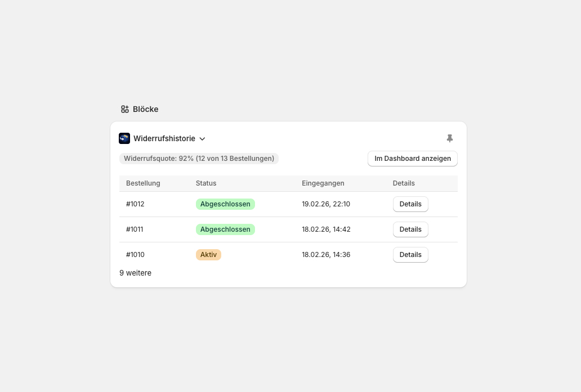This screenshot has width=581, height=392.
Task: Click the Abgeschlossen badge for #1012
Action: click(x=225, y=204)
